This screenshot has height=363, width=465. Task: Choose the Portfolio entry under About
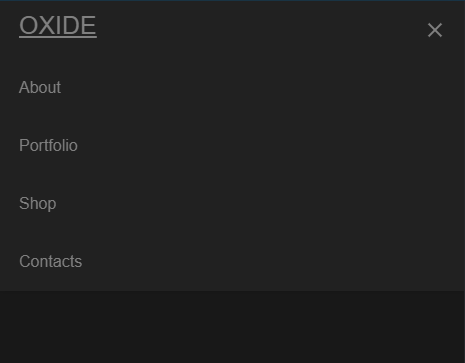[48, 145]
